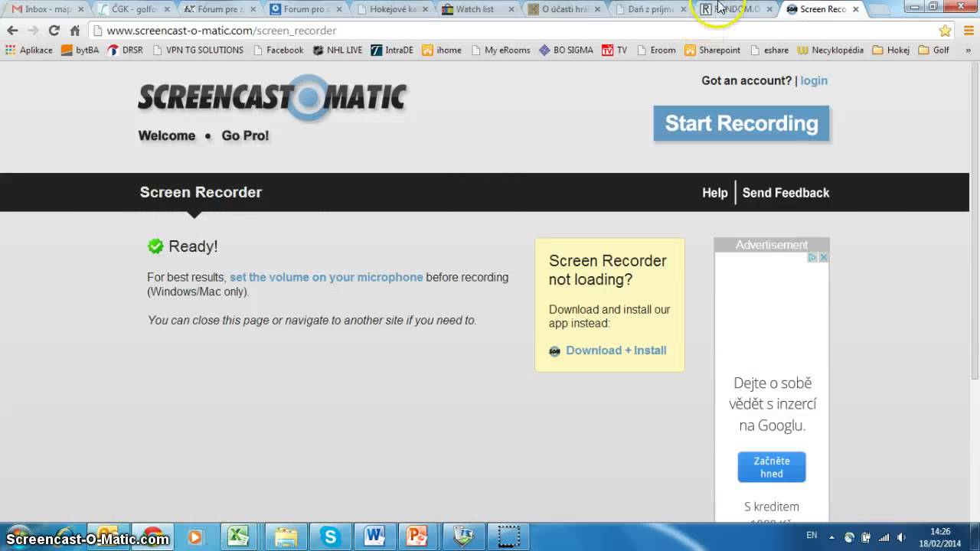Click the volume icon in system tray
The image size is (980, 551).
(901, 537)
